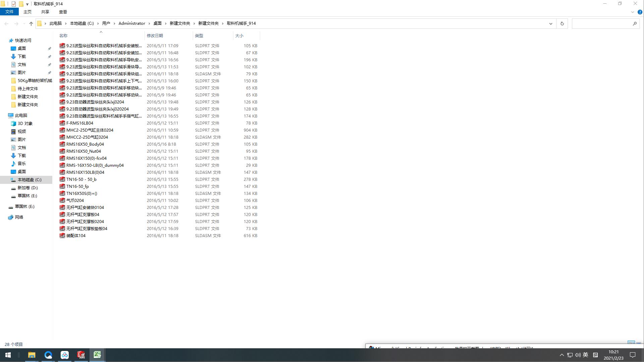Open the quick access toolbar customize dropdown
The width and height of the screenshot is (644, 362).
click(27, 4)
